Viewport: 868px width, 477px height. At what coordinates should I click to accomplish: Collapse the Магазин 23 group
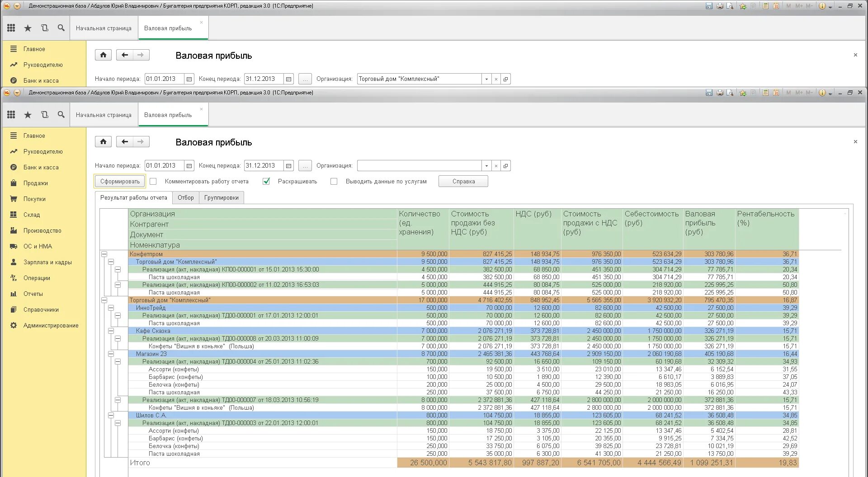(111, 354)
